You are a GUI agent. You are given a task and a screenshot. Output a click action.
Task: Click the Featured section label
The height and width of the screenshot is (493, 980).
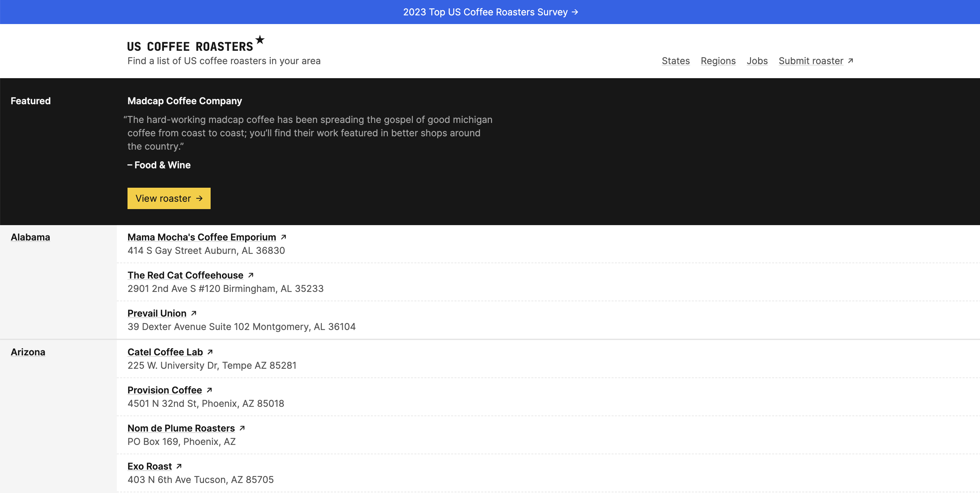click(x=30, y=101)
